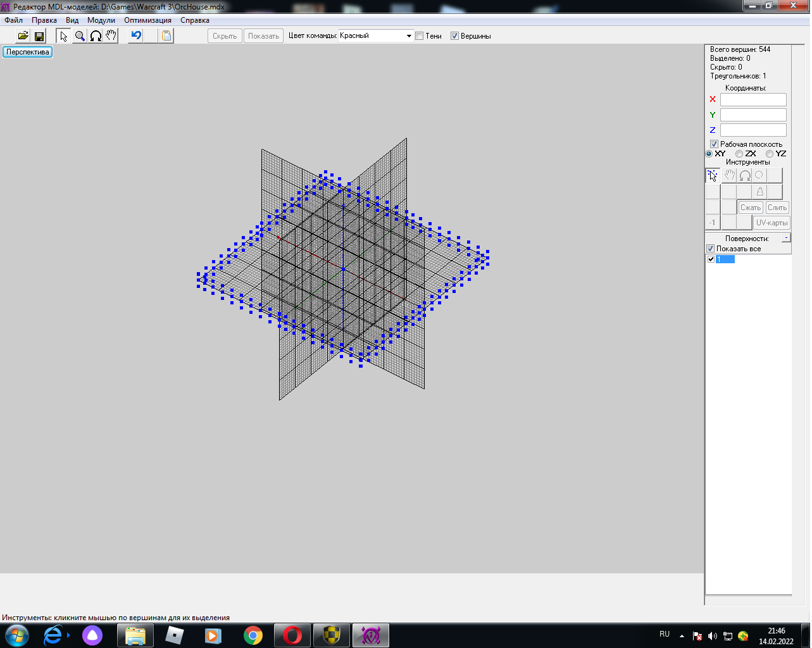812x648 pixels.
Task: Open the Цвет команды dropdown
Action: (x=409, y=36)
